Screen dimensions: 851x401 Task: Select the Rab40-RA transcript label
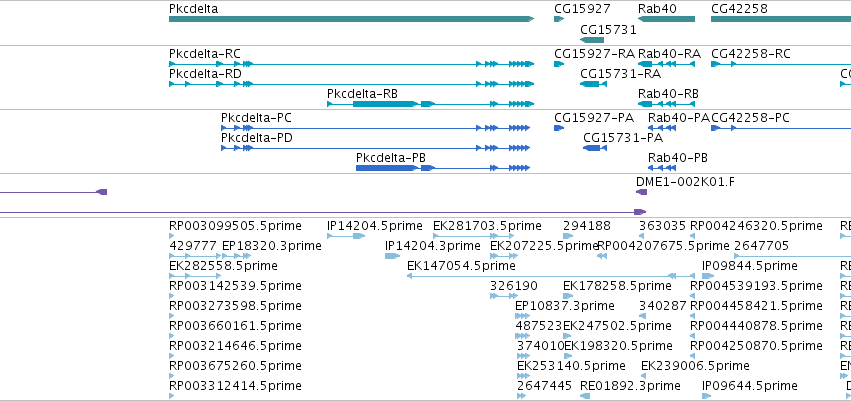pyautogui.click(x=669, y=54)
